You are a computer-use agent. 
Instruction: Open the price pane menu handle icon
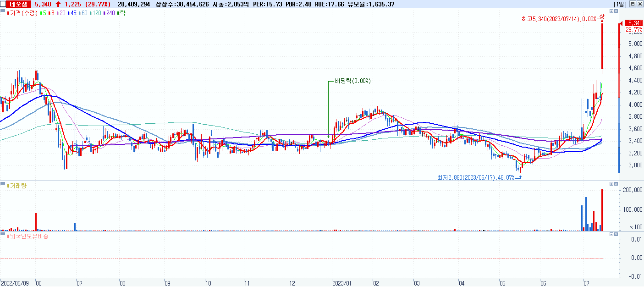[3, 11]
